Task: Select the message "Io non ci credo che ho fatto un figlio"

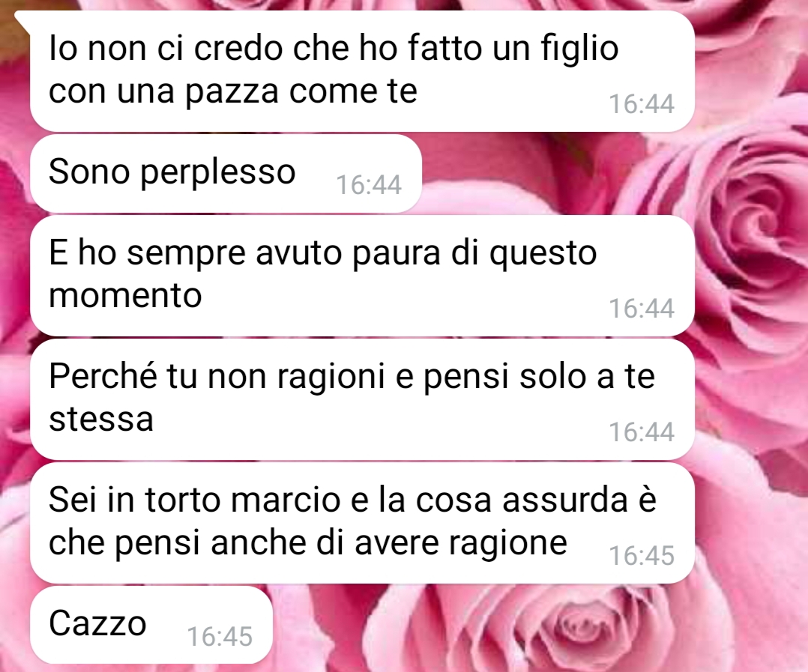Action: pyautogui.click(x=362, y=70)
